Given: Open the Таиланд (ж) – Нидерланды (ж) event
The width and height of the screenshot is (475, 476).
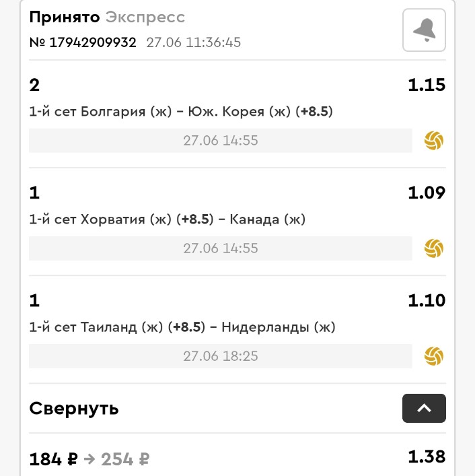Looking at the screenshot, I should (x=182, y=327).
